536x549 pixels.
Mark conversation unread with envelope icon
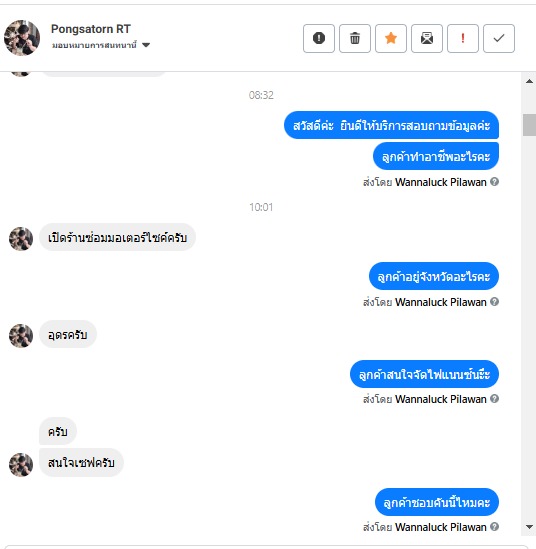pos(427,38)
